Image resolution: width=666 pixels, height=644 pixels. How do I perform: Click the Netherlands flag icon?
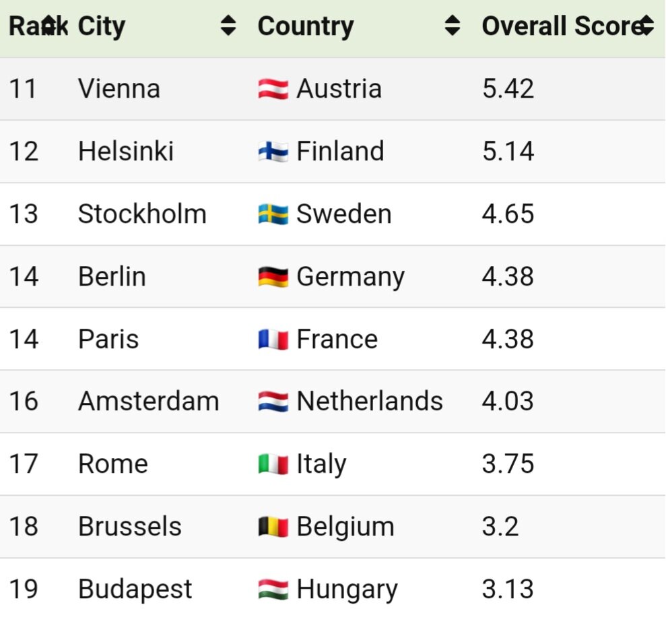(273, 401)
